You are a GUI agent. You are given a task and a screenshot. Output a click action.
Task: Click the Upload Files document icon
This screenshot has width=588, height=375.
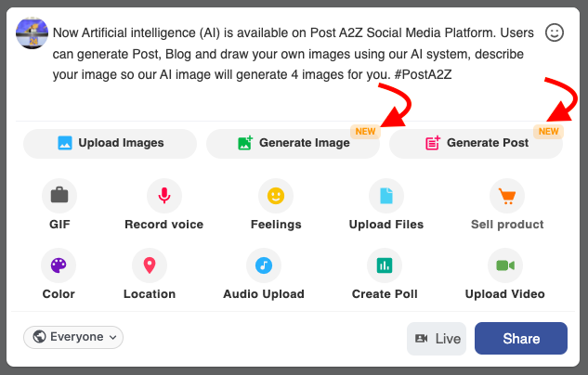point(386,196)
